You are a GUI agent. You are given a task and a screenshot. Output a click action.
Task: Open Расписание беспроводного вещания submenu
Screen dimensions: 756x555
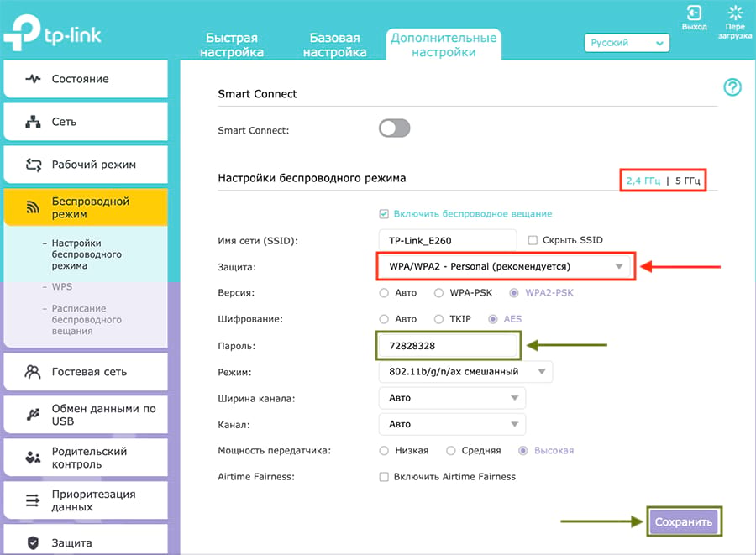(87, 319)
